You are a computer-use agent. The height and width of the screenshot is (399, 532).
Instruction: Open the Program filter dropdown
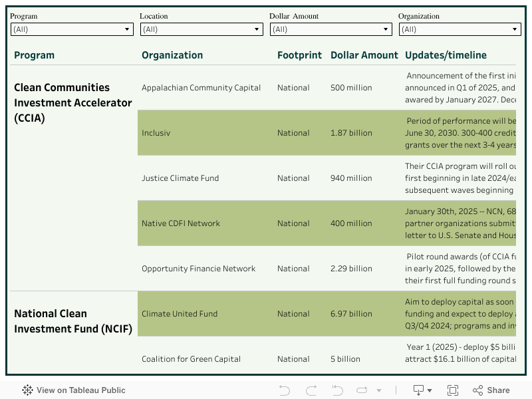[x=72, y=29]
